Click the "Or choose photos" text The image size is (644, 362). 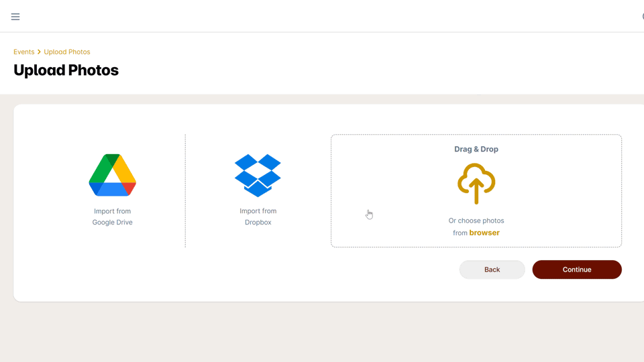click(476, 221)
